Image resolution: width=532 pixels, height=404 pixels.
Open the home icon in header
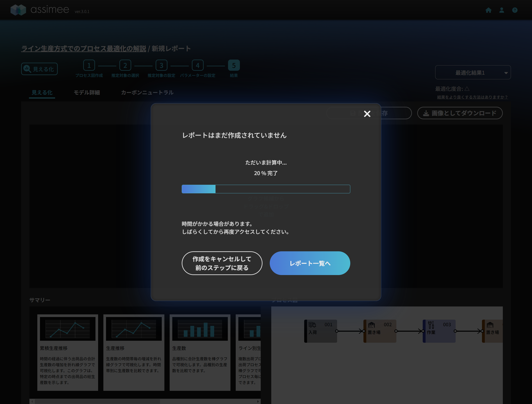(x=488, y=10)
